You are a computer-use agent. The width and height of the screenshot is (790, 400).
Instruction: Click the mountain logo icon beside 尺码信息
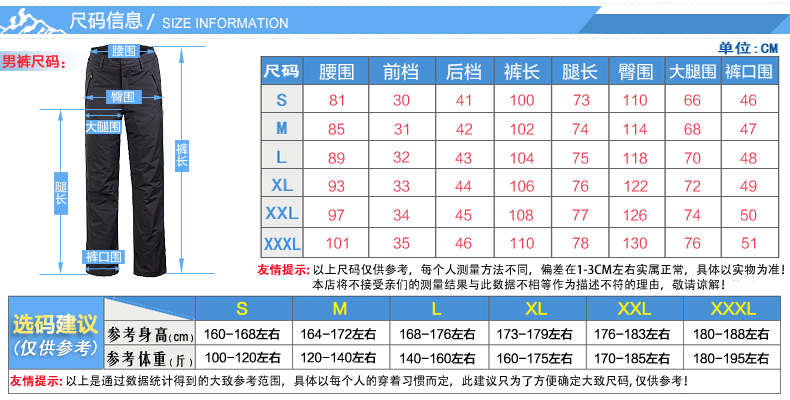pyautogui.click(x=33, y=18)
